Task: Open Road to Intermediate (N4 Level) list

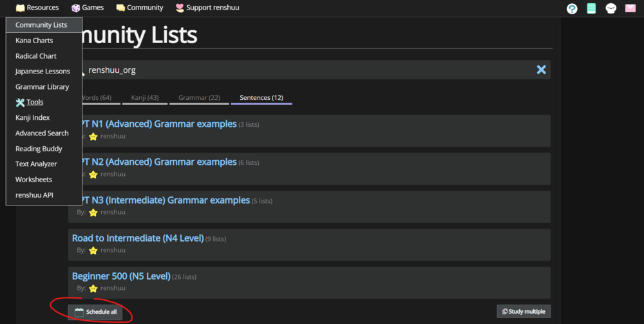Action: coord(138,238)
